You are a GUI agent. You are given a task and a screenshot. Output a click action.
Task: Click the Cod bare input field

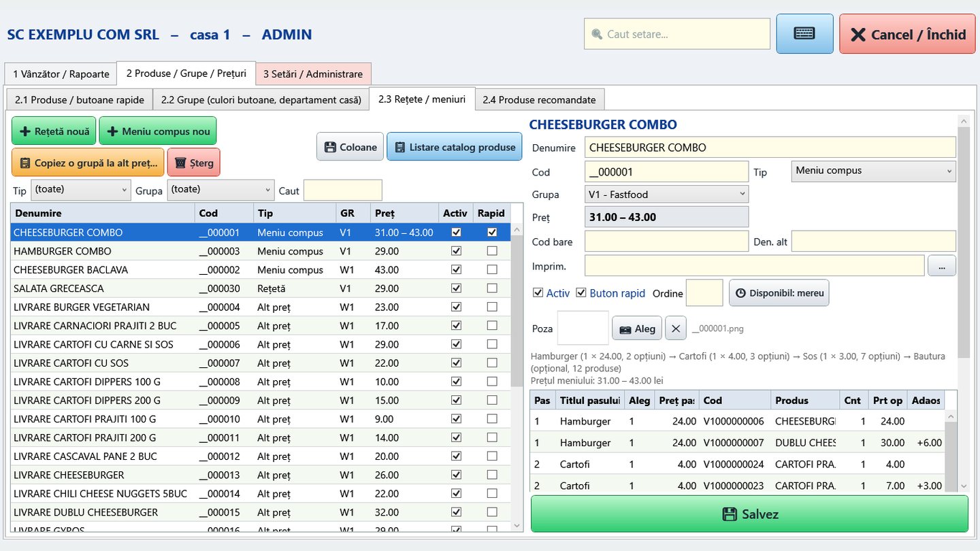[x=666, y=241]
